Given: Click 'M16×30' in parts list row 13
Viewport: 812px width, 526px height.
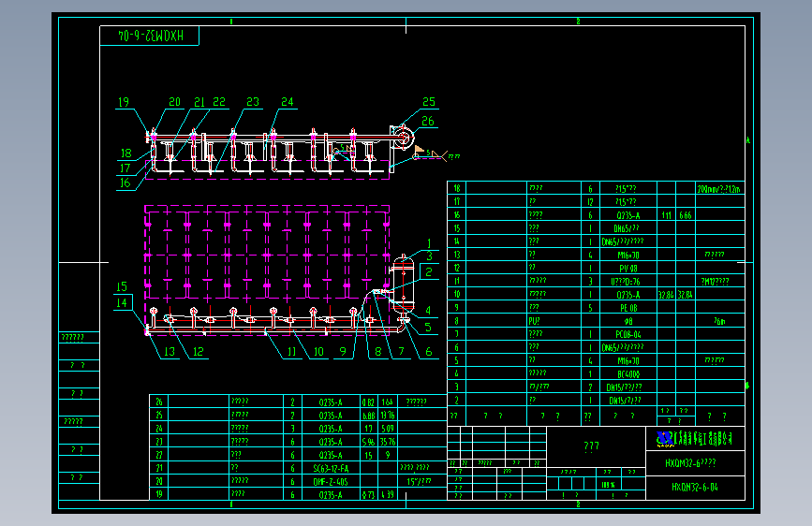Looking at the screenshot, I should coord(628,256).
